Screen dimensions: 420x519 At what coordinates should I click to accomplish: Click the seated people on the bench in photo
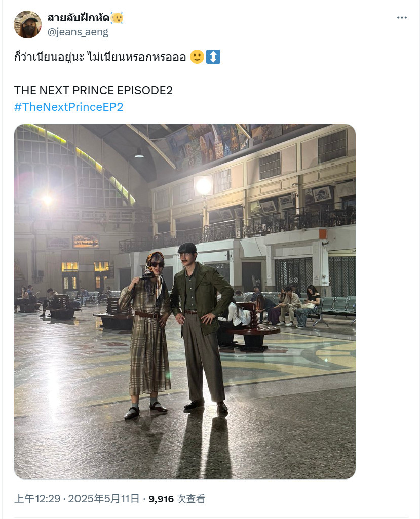(x=291, y=306)
